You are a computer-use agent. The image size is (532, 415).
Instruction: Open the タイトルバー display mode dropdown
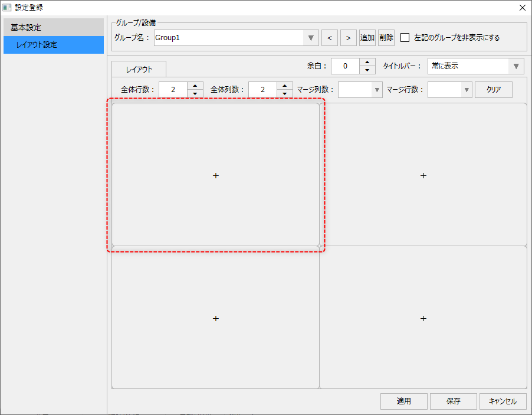click(517, 66)
